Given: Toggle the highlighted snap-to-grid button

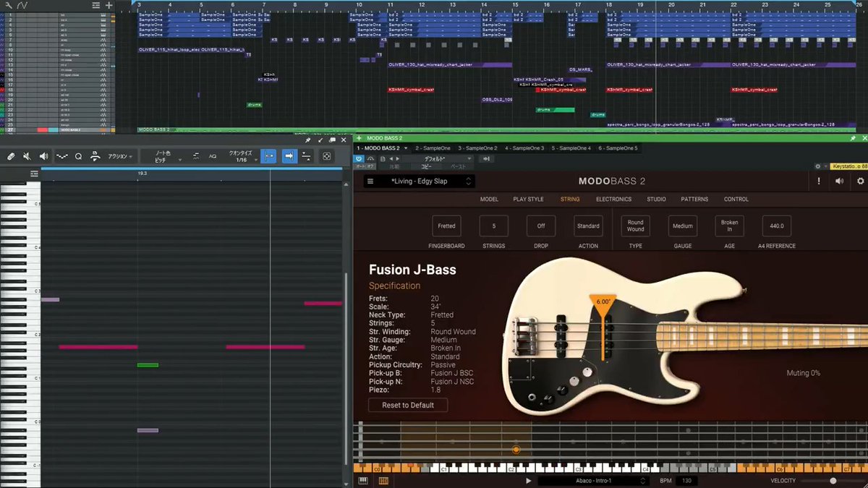Looking at the screenshot, I should 268,156.
